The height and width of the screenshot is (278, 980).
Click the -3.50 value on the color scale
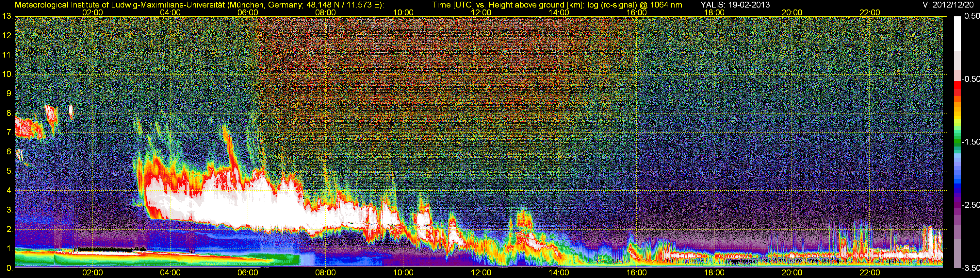coord(971,268)
